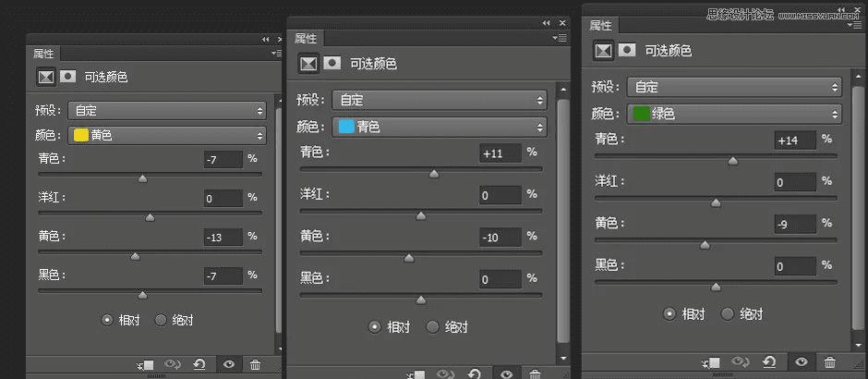Click 青色 slider handle in yellow panel

point(143,178)
